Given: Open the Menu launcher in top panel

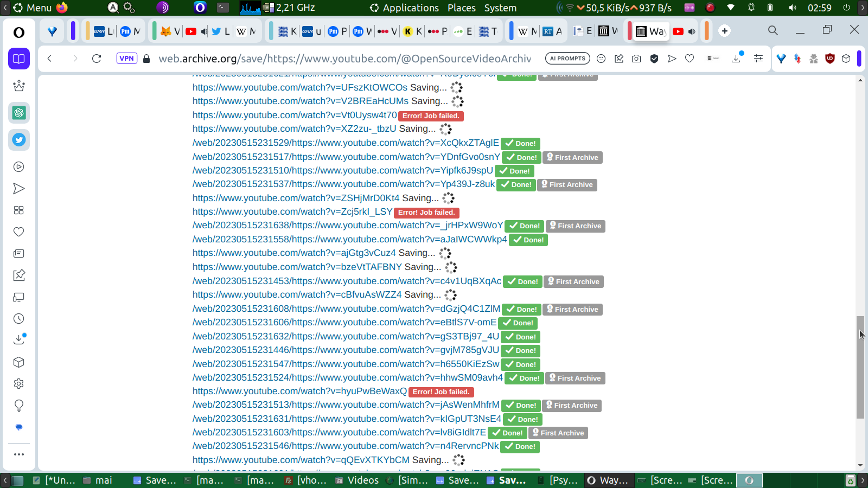Looking at the screenshot, I should pyautogui.click(x=33, y=8).
